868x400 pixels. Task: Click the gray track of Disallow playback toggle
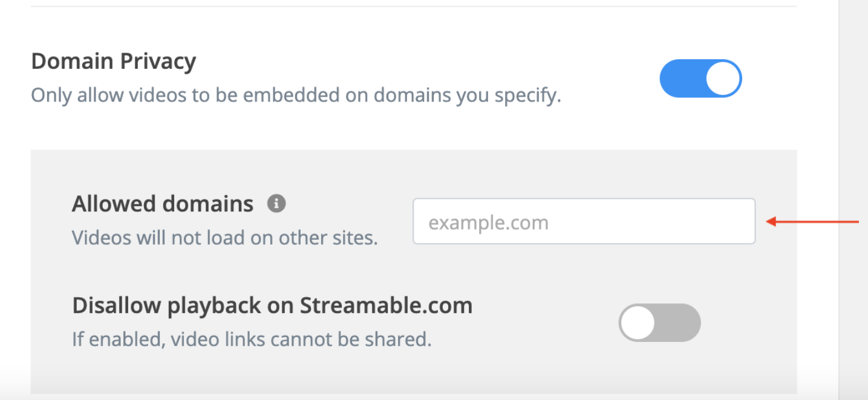(678, 323)
